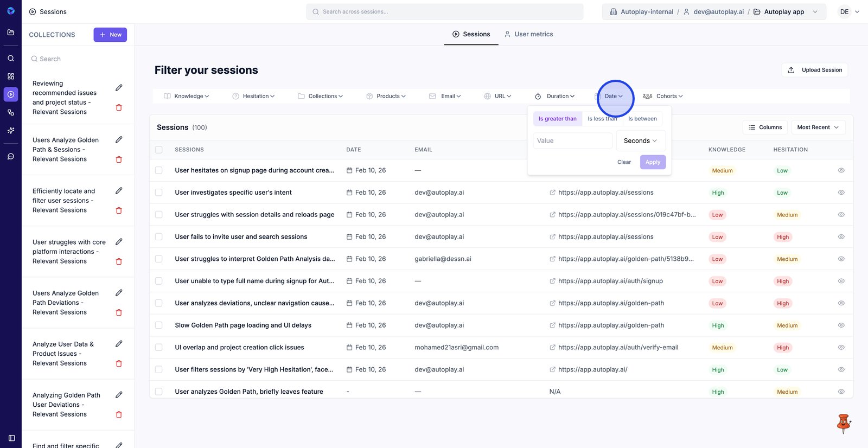Screen dimensions: 868x448
Task: Click the sidebar collapse icon at bottom left
Action: point(11,438)
